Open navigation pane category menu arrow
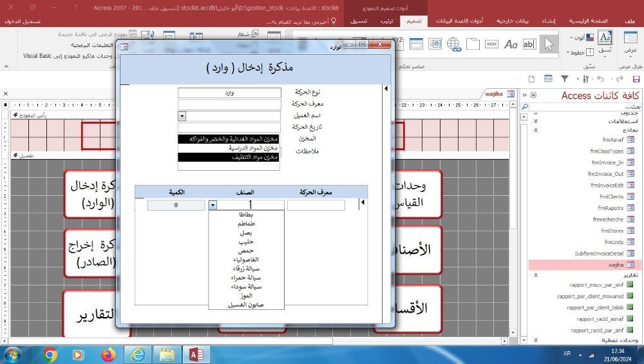This screenshot has height=364, width=644. 533,95
